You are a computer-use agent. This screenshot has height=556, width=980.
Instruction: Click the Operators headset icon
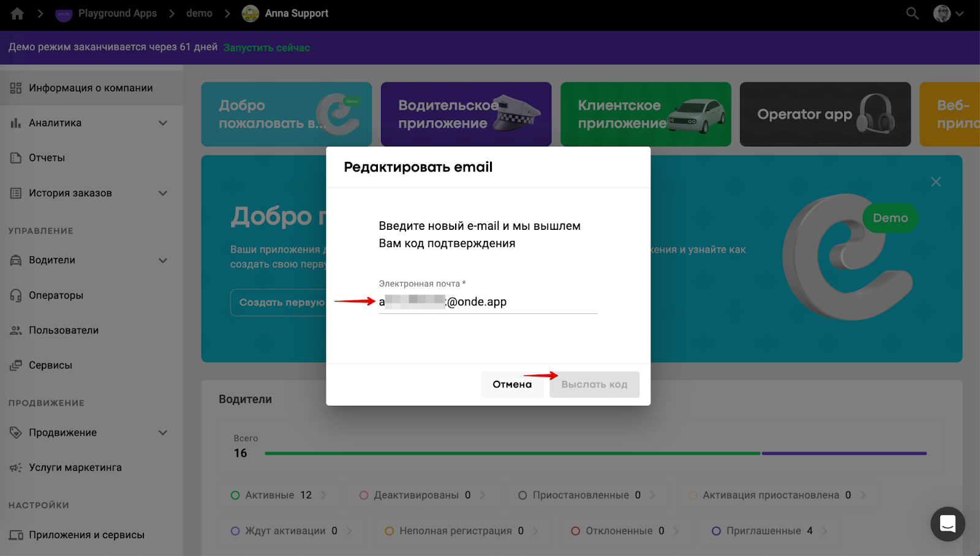[16, 295]
